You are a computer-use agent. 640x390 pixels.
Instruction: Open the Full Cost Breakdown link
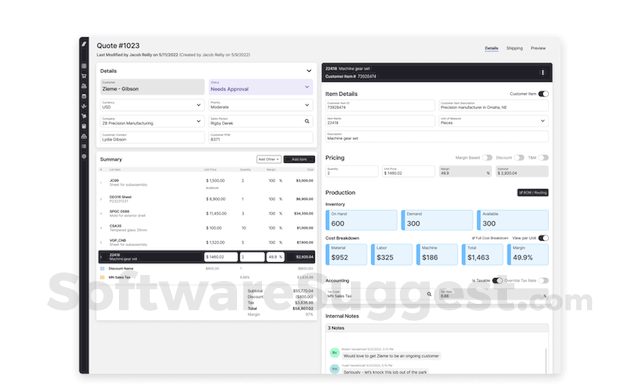490,238
